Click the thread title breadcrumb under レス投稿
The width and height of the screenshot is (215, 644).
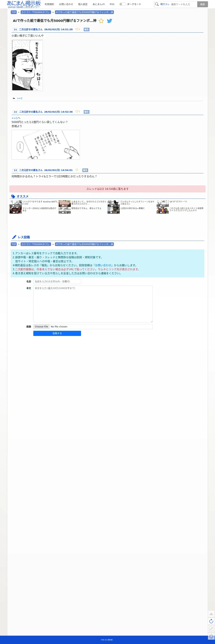point(84,244)
